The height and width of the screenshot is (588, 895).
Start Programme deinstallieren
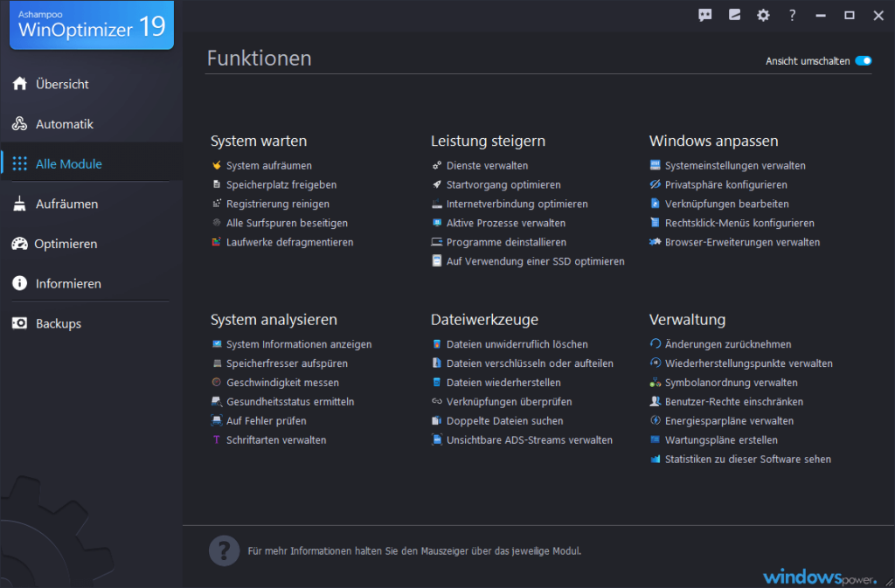(x=506, y=242)
